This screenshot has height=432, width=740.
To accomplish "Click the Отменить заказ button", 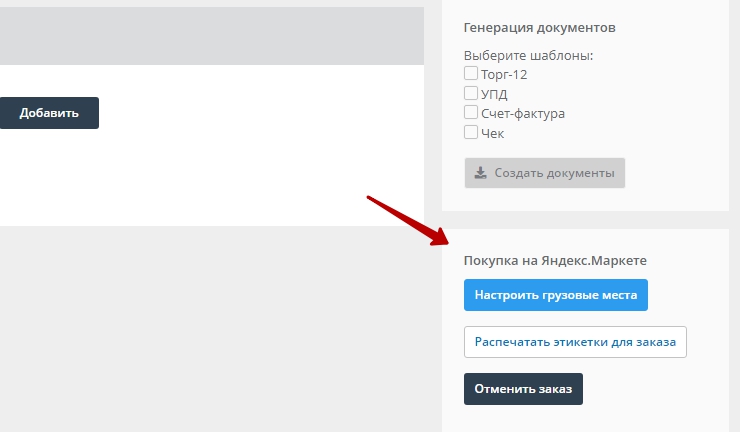I will [x=523, y=389].
